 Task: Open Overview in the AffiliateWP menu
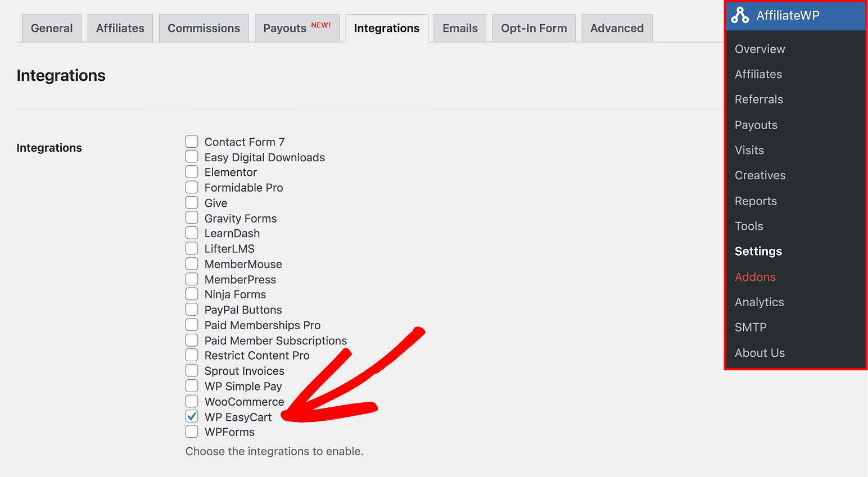pos(759,49)
